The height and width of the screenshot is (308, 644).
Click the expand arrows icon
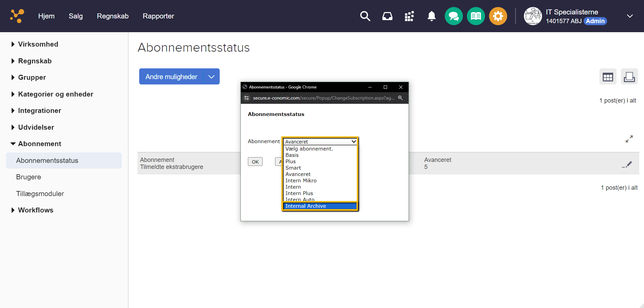(629, 139)
